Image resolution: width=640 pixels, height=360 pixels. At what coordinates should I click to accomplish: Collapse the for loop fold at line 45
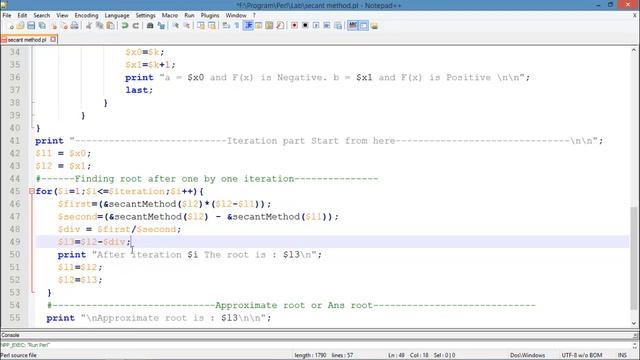click(x=31, y=191)
